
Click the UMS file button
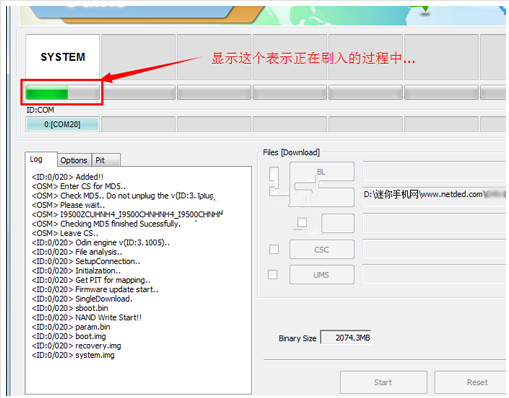322,275
